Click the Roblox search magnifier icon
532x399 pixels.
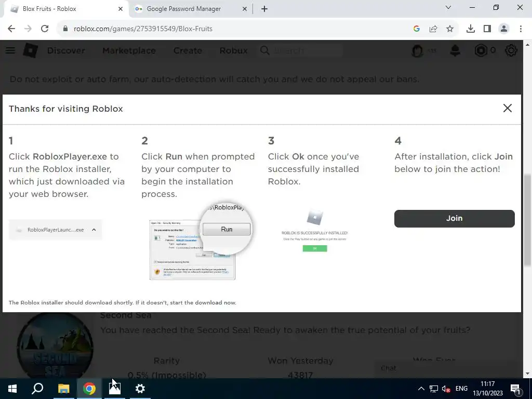(264, 50)
